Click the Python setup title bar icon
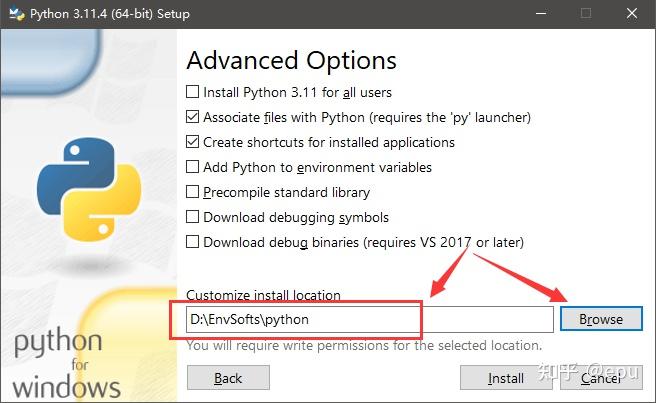Viewport: 656px width, 403px height. 14,14
